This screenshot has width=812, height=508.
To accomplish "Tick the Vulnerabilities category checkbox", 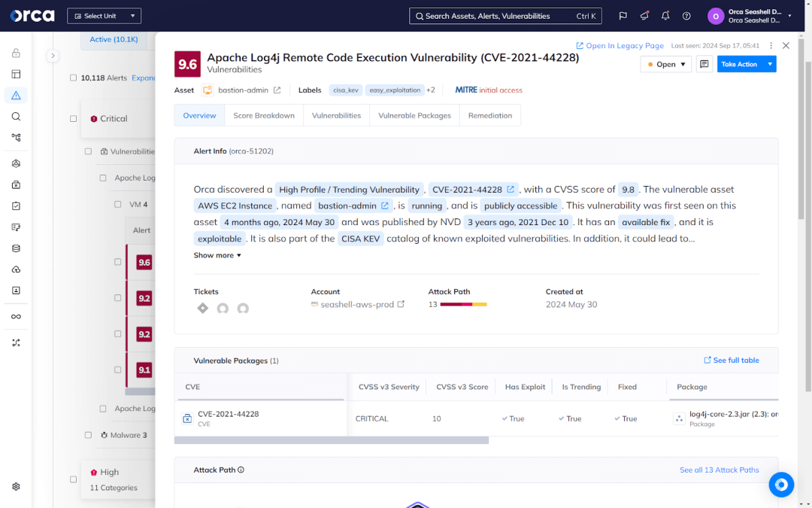I will click(88, 151).
